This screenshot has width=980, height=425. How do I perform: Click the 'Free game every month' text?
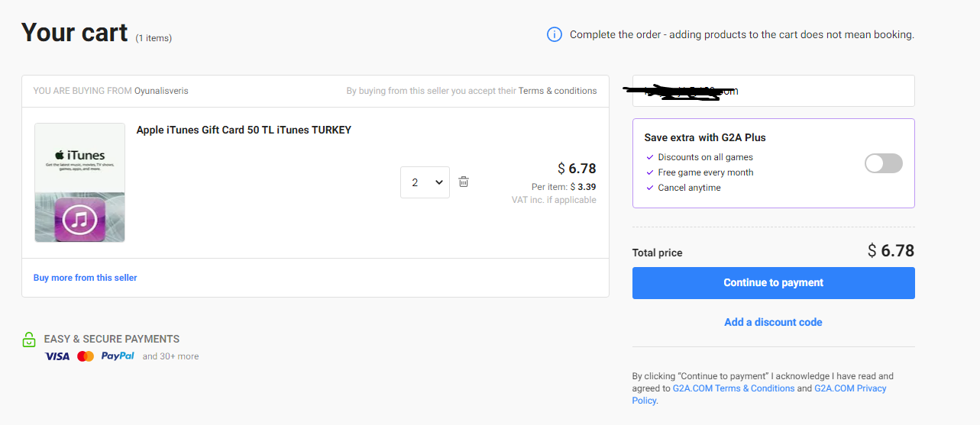706,172
